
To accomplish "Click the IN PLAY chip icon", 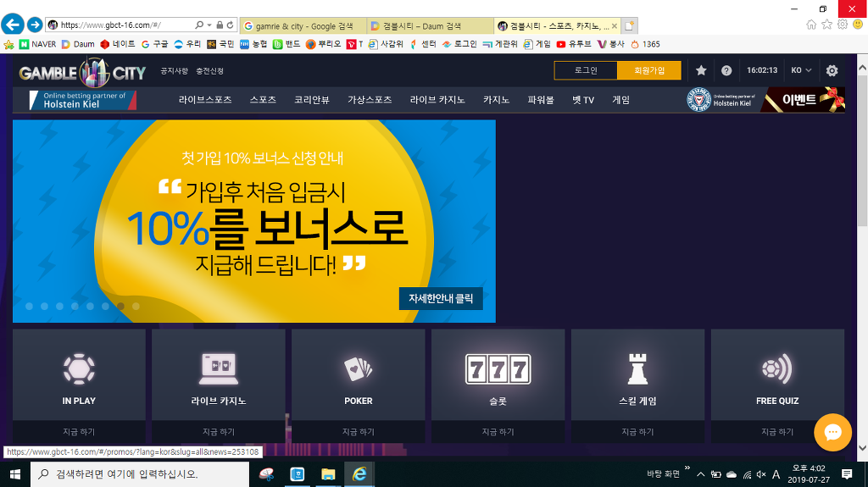I will (79, 369).
